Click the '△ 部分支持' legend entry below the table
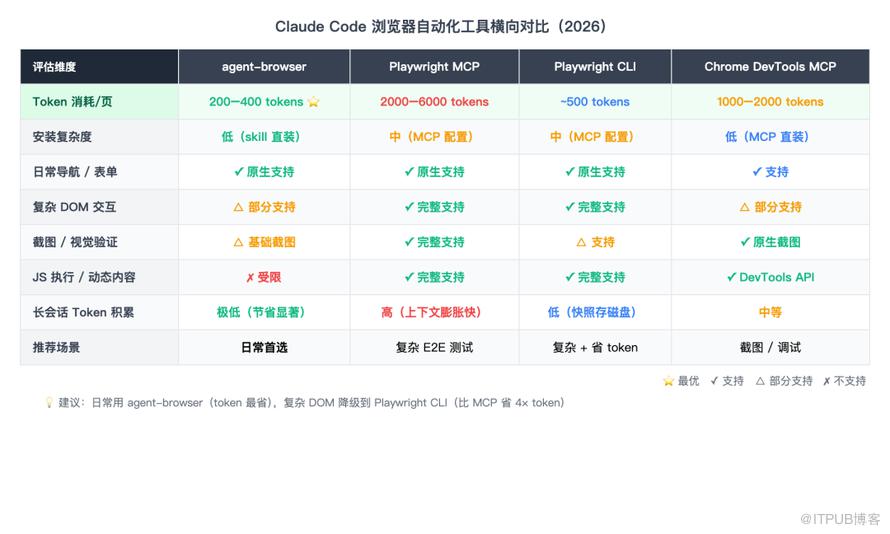The width and height of the screenshot is (890, 534). pyautogui.click(x=784, y=381)
